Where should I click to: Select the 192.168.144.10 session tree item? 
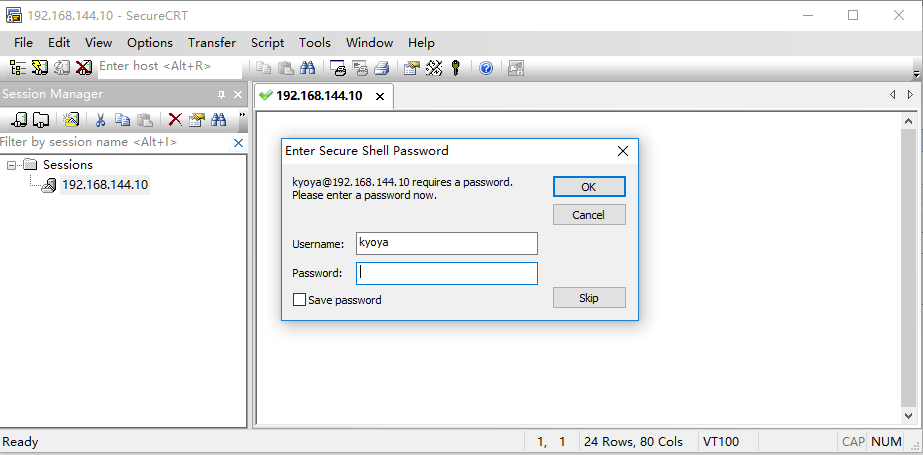click(x=105, y=185)
